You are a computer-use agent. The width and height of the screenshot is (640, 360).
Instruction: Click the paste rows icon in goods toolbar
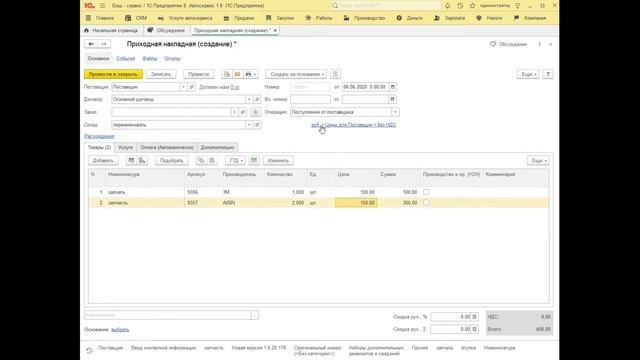212,160
